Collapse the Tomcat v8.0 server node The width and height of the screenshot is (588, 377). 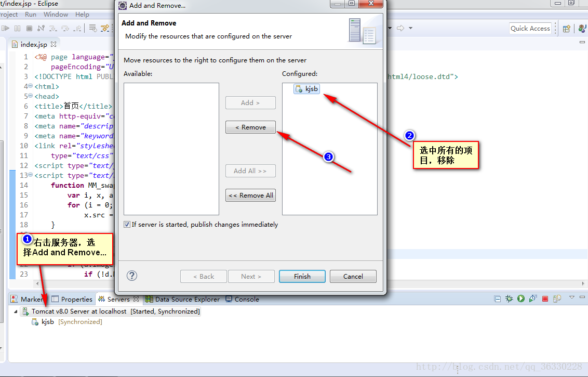pos(16,311)
